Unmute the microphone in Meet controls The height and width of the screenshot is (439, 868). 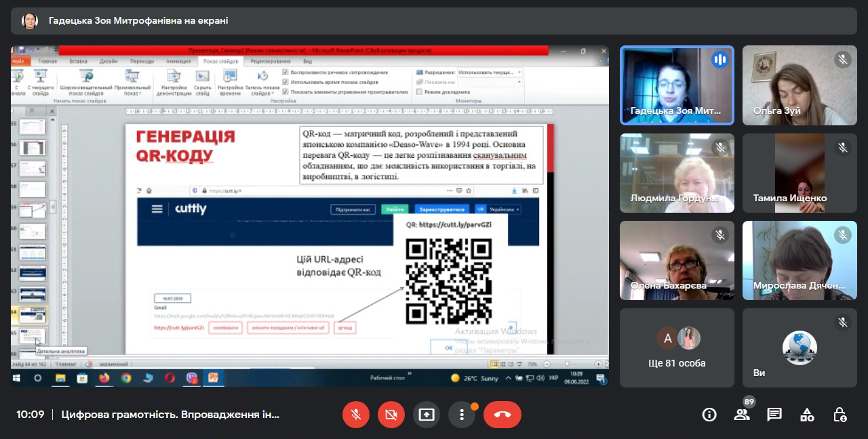(x=356, y=415)
